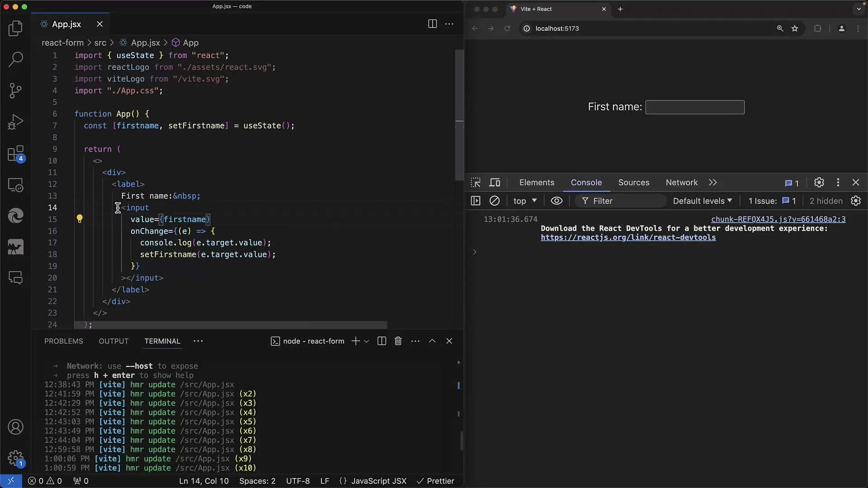Switch to the PROBLEMS panel tab
Image resolution: width=868 pixels, height=488 pixels.
point(64,341)
